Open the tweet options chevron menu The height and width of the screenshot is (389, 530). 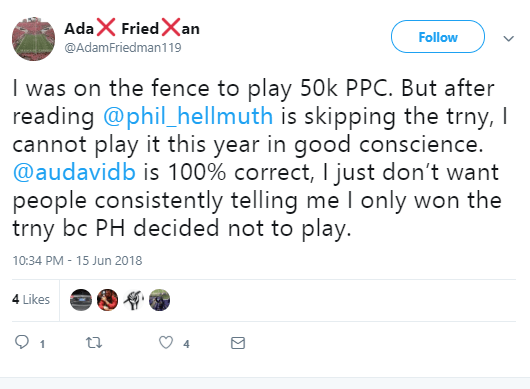coord(509,38)
